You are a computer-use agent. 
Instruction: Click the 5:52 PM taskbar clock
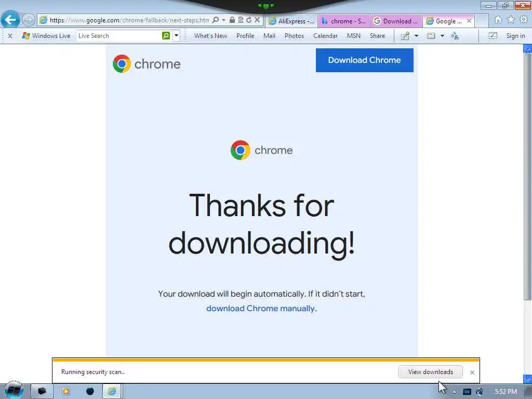pyautogui.click(x=506, y=392)
